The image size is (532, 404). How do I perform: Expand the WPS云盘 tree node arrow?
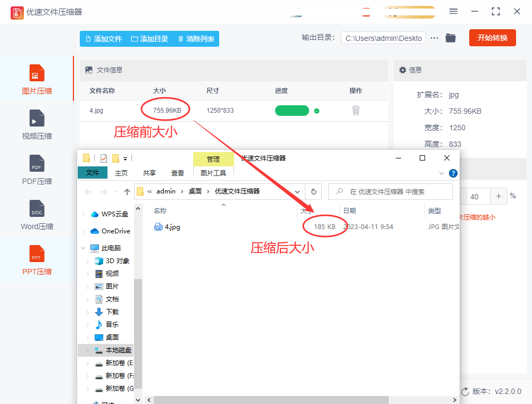click(x=84, y=214)
